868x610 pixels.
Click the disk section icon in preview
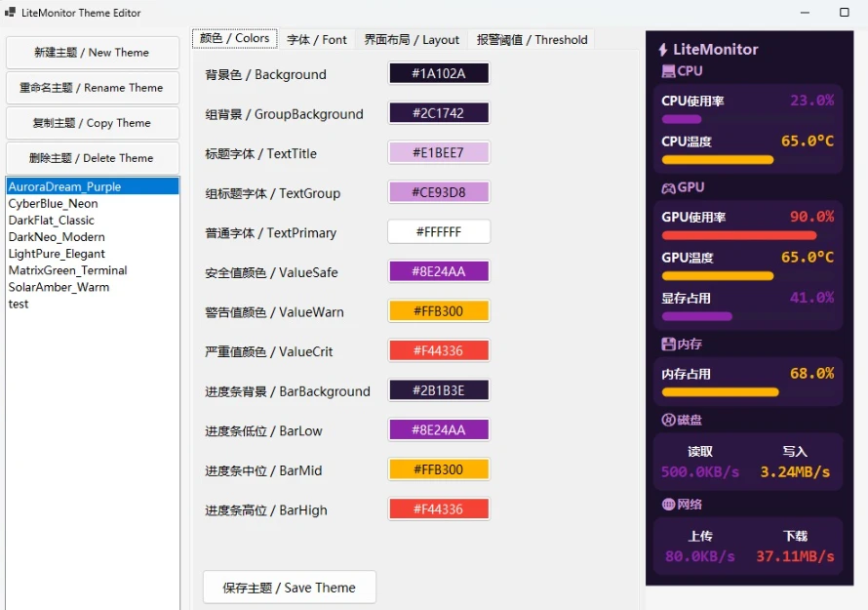click(668, 420)
